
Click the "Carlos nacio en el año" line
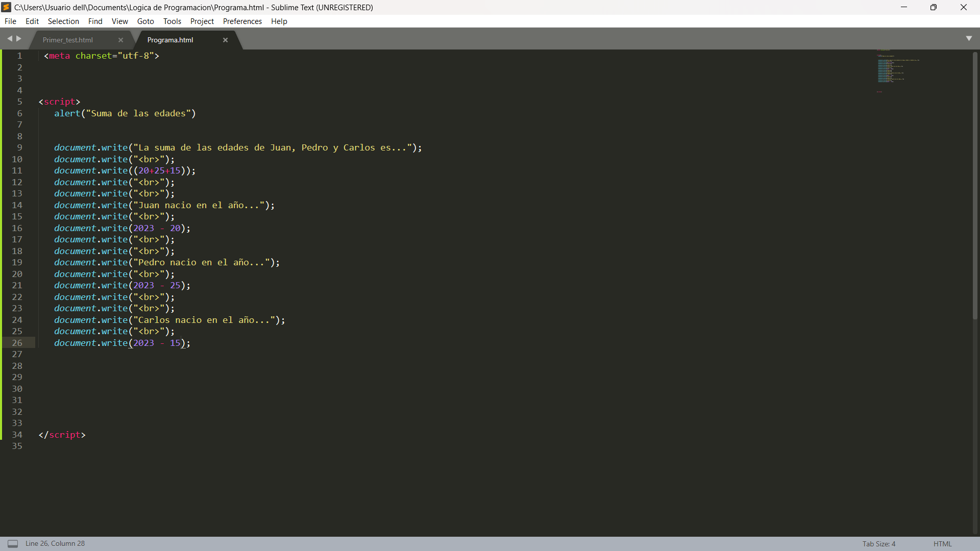coord(169,320)
